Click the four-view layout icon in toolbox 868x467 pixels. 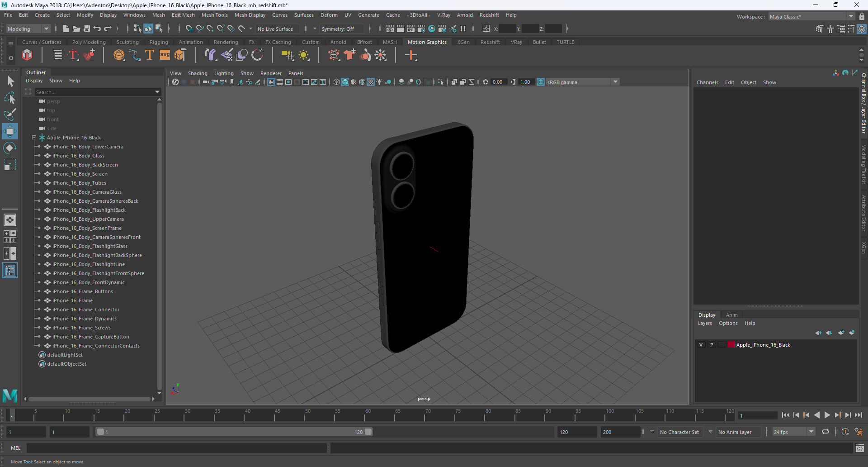10,237
